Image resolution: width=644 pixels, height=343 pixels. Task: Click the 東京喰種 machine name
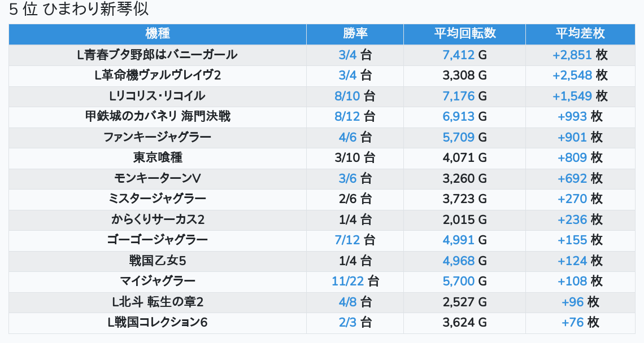click(157, 157)
